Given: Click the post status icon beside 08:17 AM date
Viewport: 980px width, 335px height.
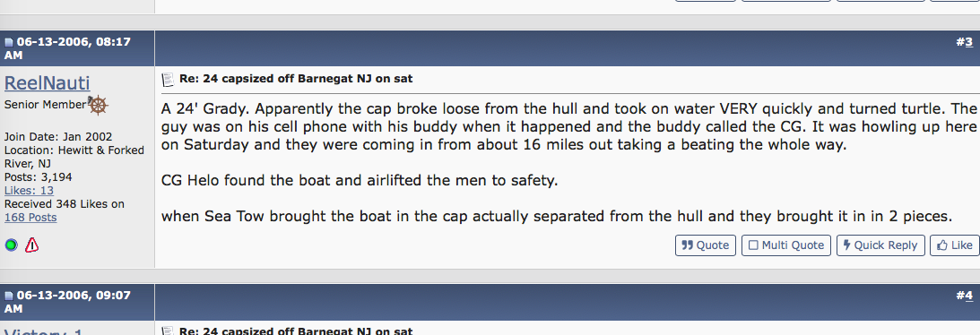Looking at the screenshot, I should pos(9,43).
